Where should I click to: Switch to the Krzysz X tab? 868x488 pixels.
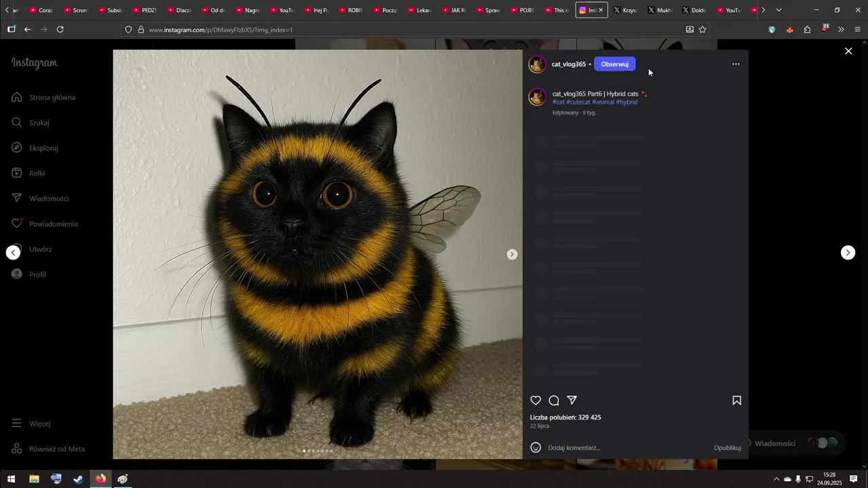(x=625, y=10)
